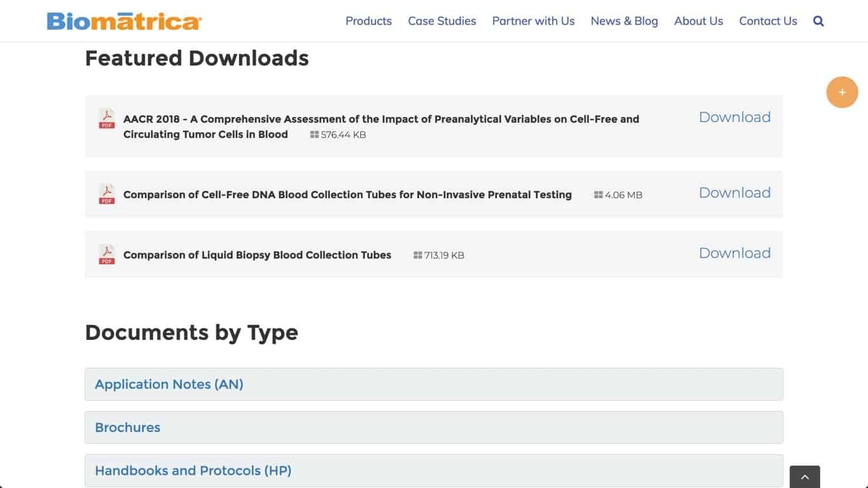Open the Case Studies menu item
This screenshot has height=488, width=868.
[442, 21]
